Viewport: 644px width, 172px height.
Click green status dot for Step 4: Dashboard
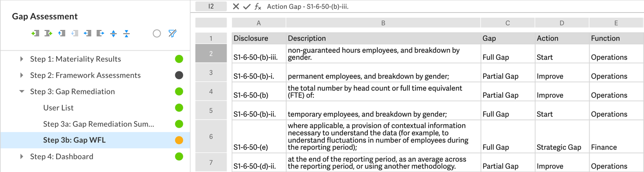pos(179,156)
